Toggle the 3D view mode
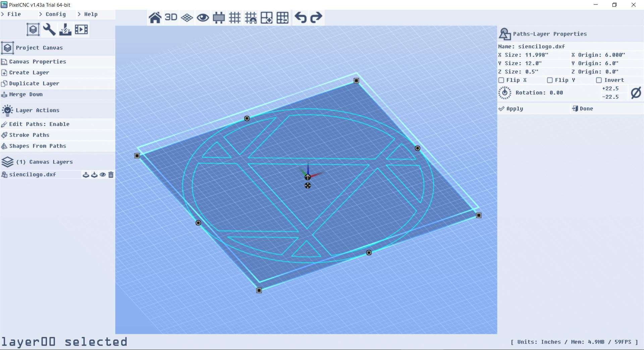The image size is (644, 350). pyautogui.click(x=171, y=17)
